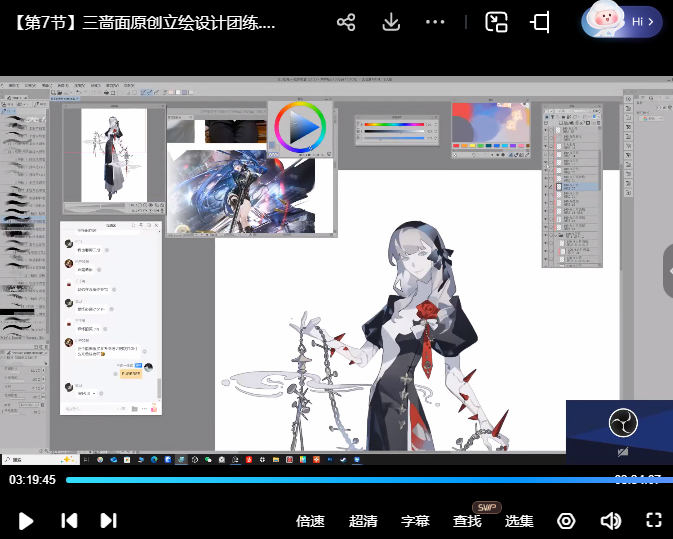Select the crop screenshot icon in the top bar
This screenshot has width=673, height=539.
[x=541, y=22]
